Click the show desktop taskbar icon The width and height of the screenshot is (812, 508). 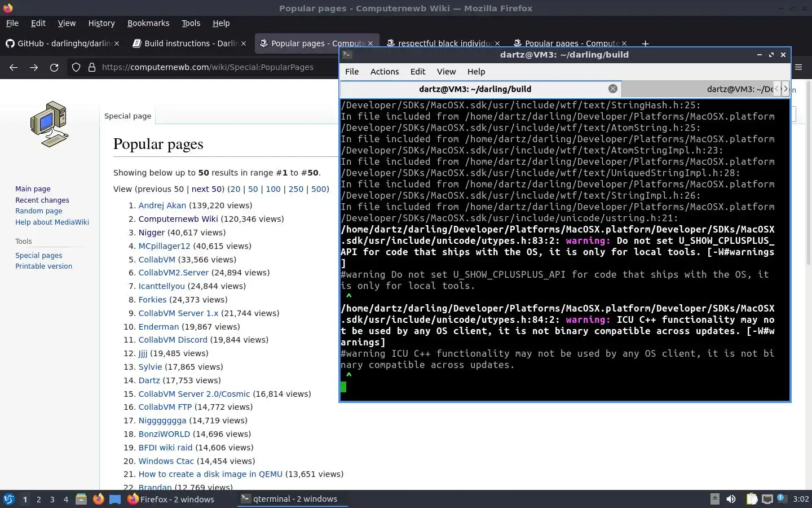pyautogui.click(x=115, y=499)
